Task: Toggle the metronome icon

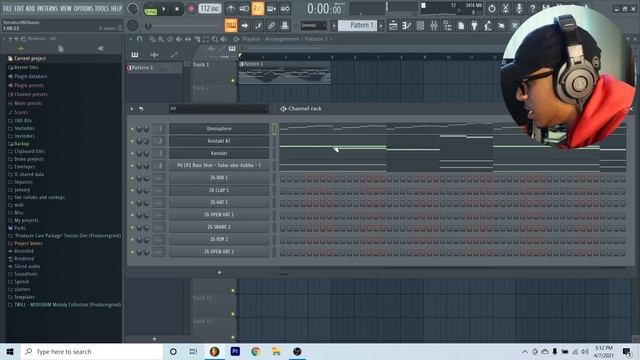Action: click(x=231, y=9)
